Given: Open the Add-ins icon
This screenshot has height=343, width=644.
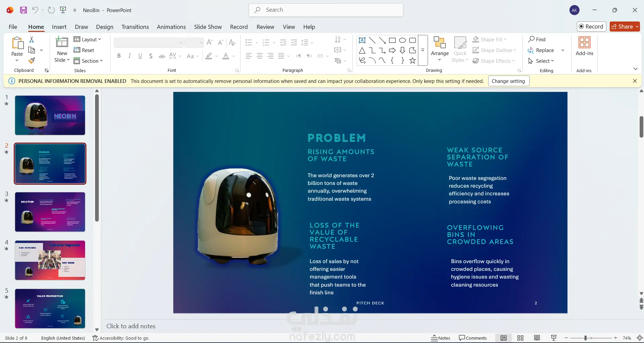Looking at the screenshot, I should pos(585,43).
